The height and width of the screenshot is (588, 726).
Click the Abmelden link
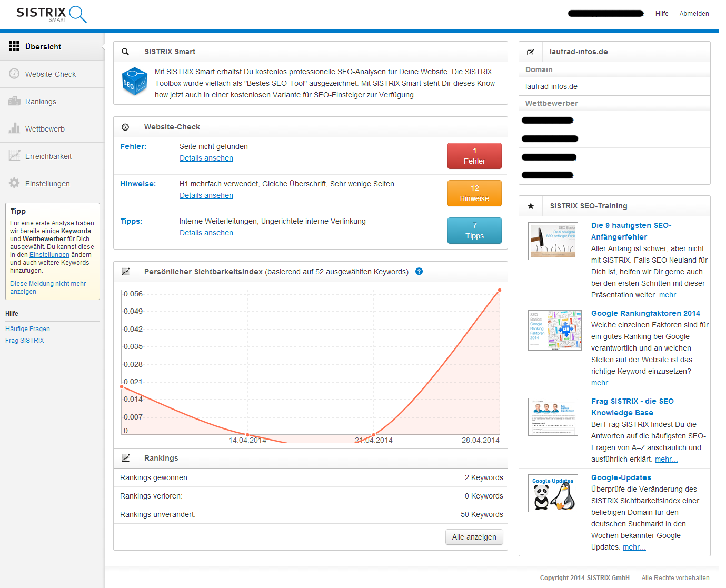(694, 14)
